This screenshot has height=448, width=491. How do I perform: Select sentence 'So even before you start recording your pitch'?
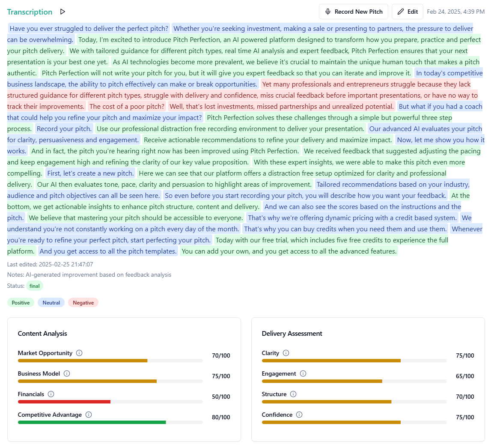point(306,195)
